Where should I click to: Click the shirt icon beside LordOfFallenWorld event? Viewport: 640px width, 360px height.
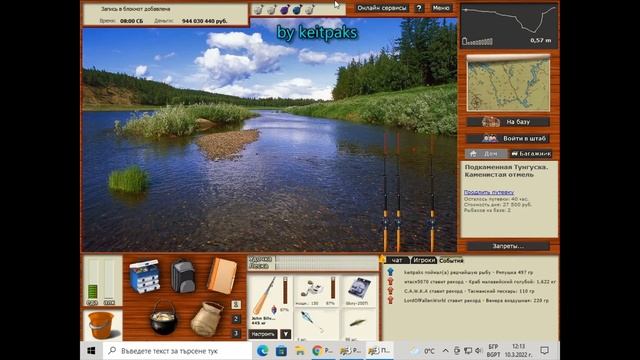(x=390, y=300)
